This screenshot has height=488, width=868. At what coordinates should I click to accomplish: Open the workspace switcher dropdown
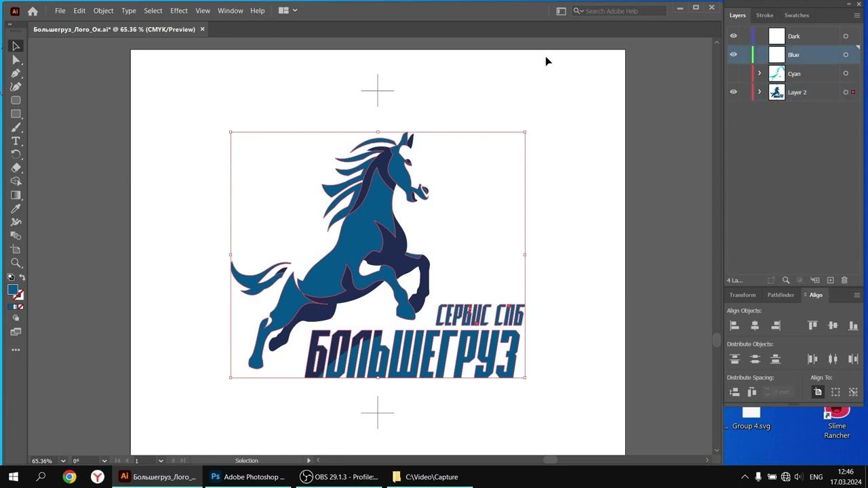tap(561, 11)
